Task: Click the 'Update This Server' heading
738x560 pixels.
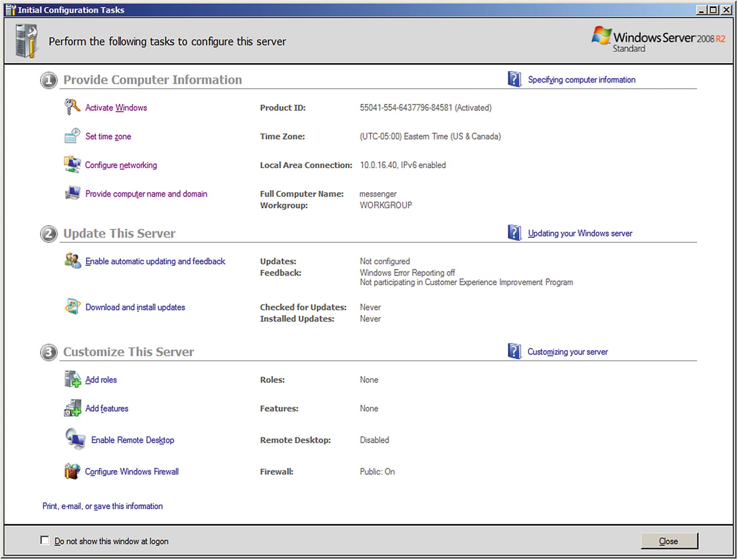Action: tap(119, 233)
